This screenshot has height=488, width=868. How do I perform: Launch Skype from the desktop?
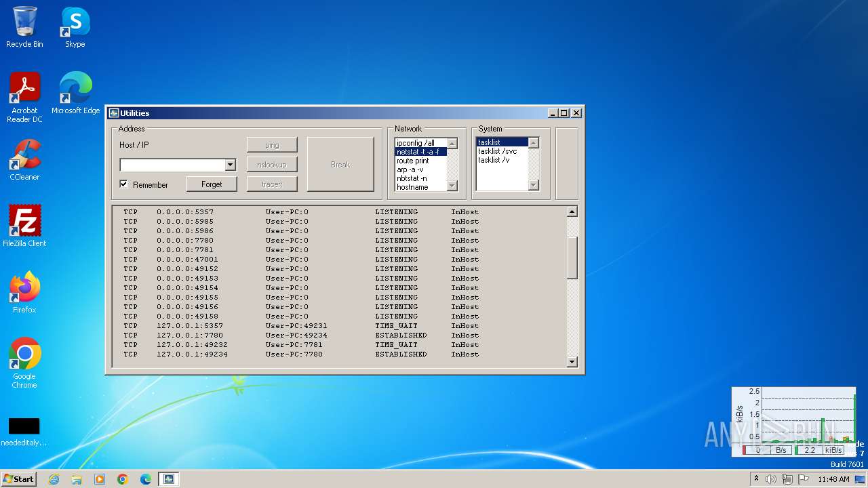pos(75,27)
